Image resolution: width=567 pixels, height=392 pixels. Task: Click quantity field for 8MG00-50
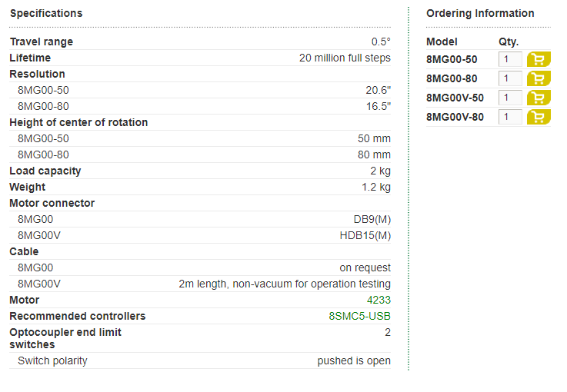pyautogui.click(x=510, y=59)
